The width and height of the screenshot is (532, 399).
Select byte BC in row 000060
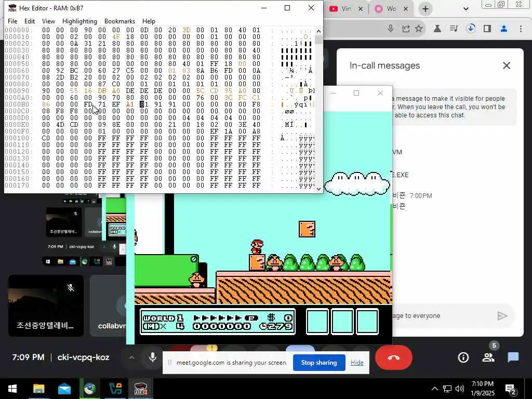point(74,70)
